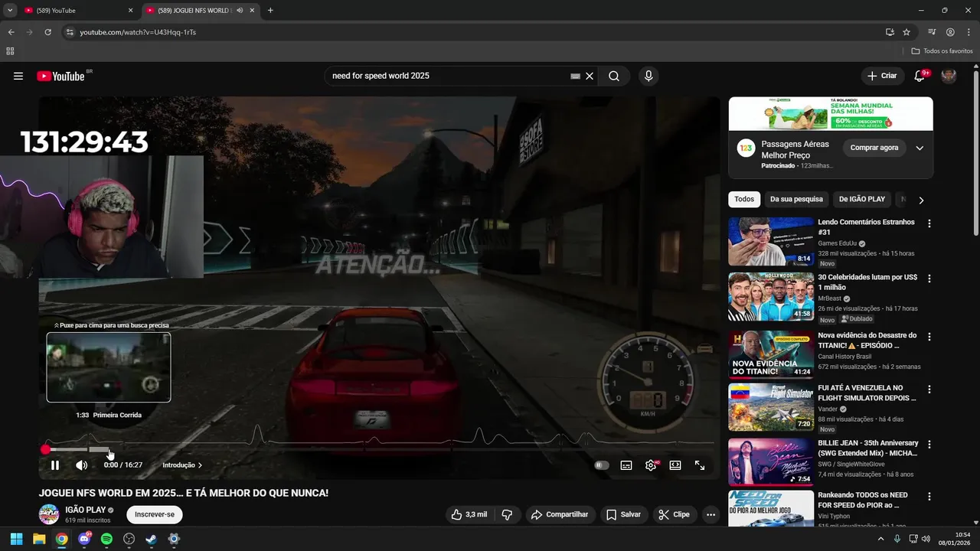Open options for the TITANIC video
This screenshot has width=980, height=551.
point(929,337)
